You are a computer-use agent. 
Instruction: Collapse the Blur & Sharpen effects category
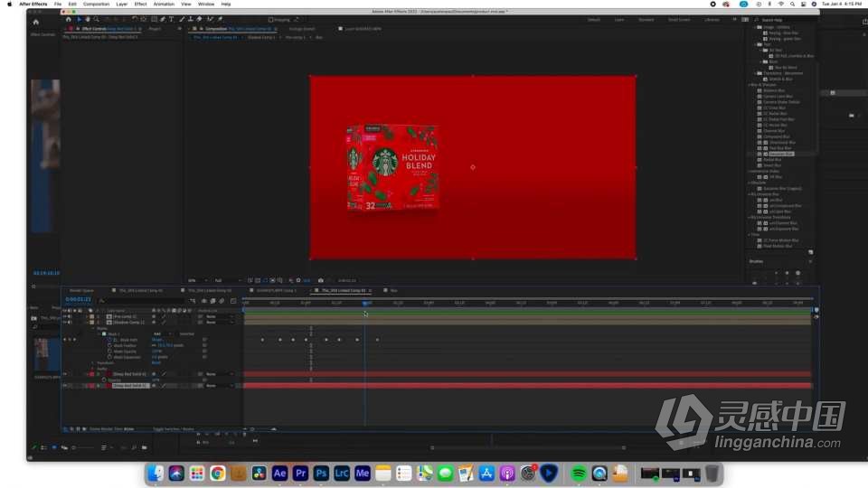(750, 85)
